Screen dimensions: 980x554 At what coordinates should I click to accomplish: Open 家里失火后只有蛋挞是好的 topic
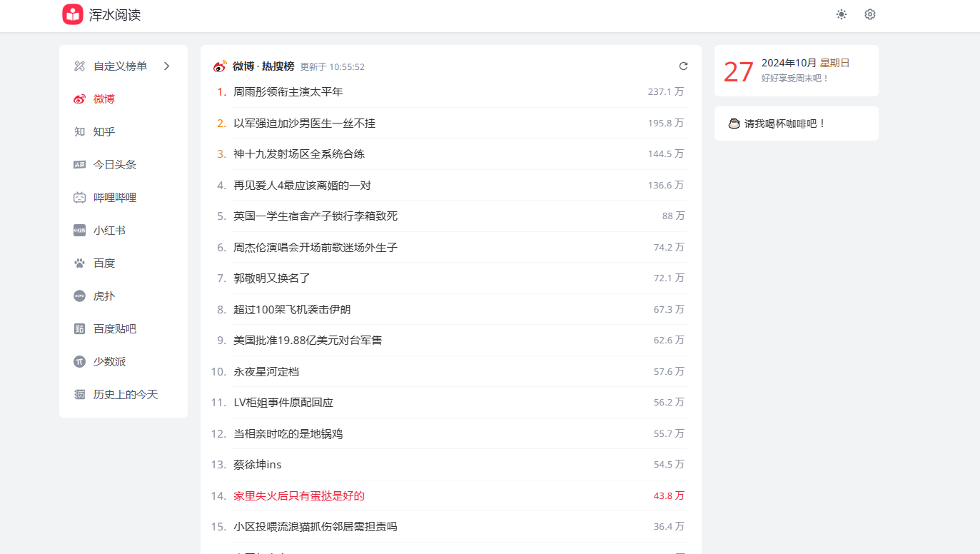(299, 496)
